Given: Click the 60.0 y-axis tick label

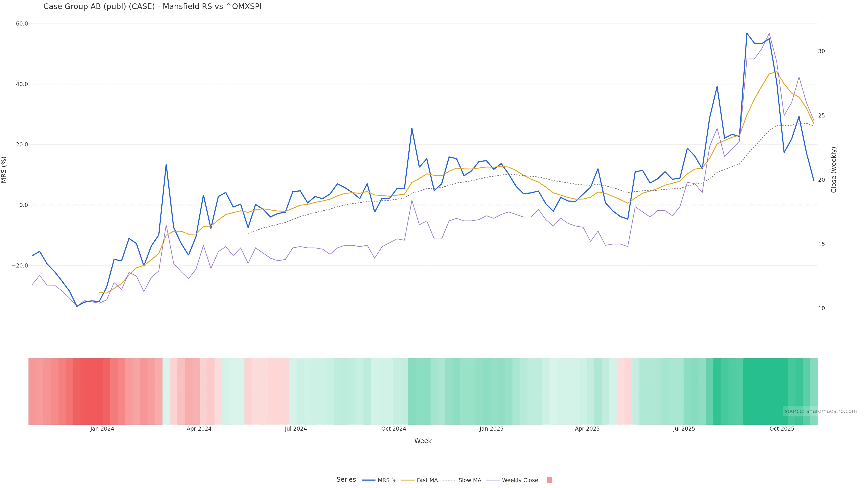Looking at the screenshot, I should pyautogui.click(x=22, y=24).
